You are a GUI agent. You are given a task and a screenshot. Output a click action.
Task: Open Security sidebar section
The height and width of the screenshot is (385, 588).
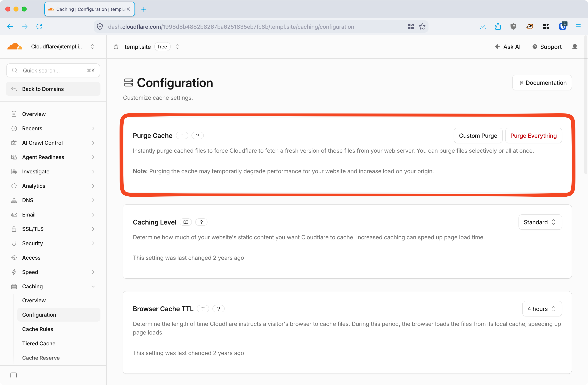53,243
